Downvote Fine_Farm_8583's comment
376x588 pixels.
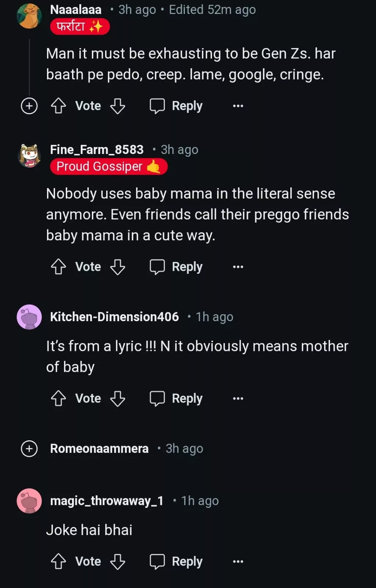click(118, 267)
